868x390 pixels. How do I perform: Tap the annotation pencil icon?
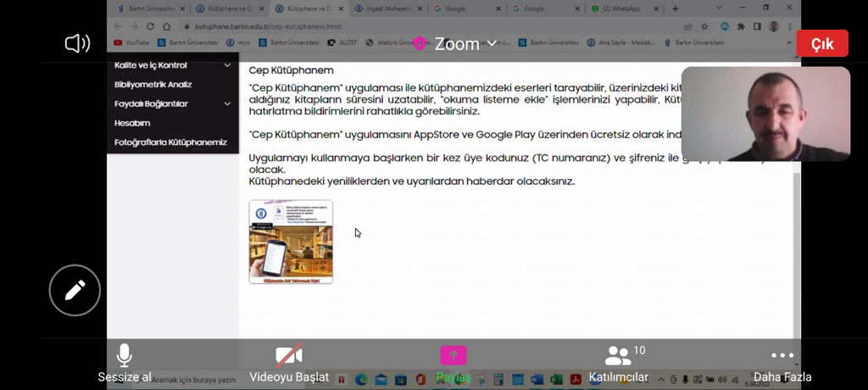75,290
